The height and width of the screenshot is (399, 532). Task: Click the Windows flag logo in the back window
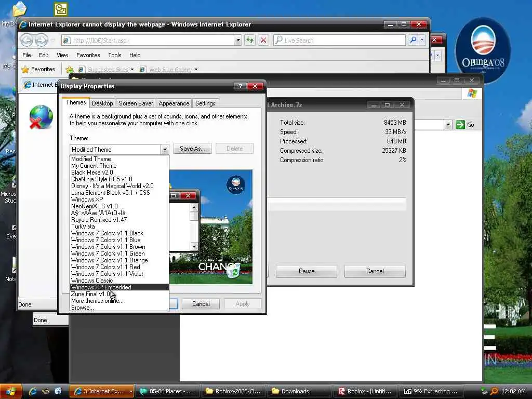(472, 93)
